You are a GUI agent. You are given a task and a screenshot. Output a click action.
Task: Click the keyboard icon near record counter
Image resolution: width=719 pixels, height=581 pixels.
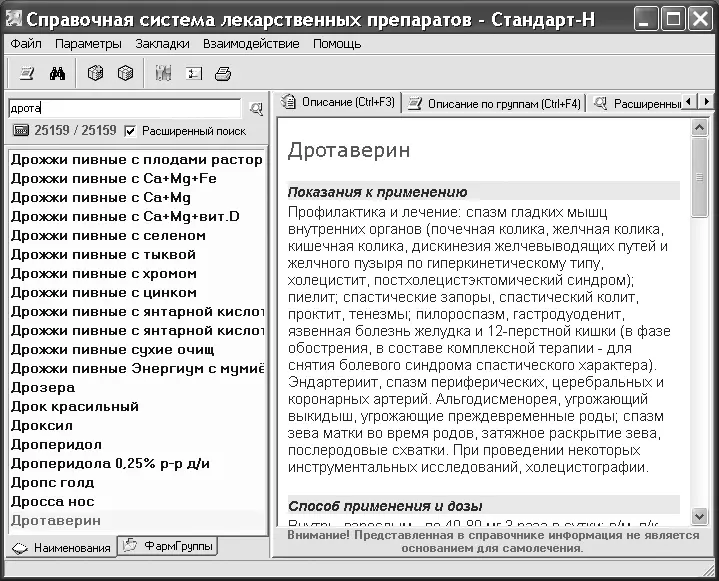pyautogui.click(x=20, y=131)
